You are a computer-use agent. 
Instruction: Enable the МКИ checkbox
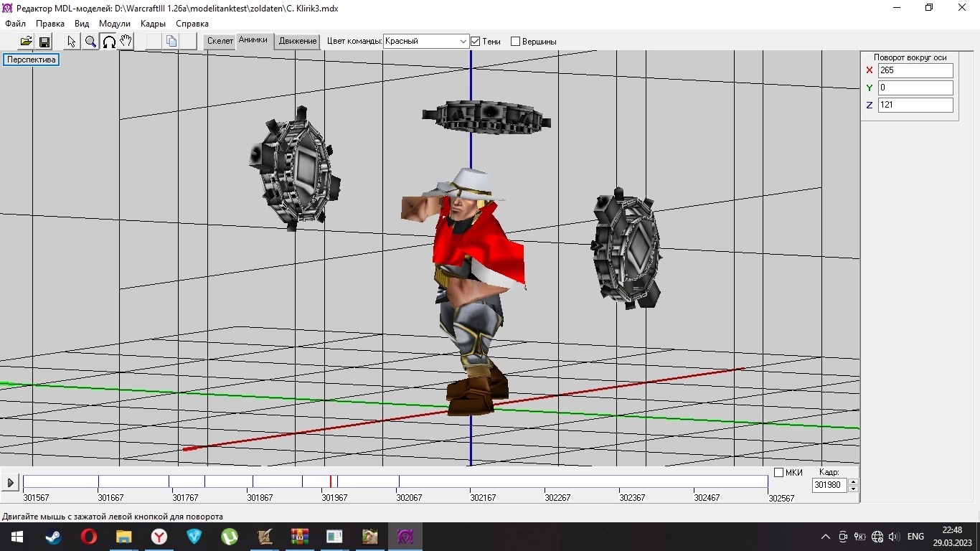click(x=779, y=473)
